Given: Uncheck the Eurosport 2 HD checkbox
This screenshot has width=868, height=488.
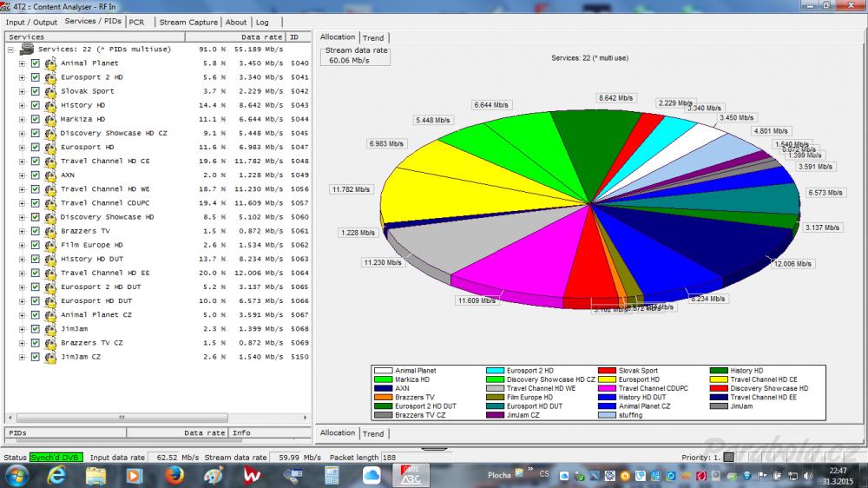Looking at the screenshot, I should [x=36, y=77].
